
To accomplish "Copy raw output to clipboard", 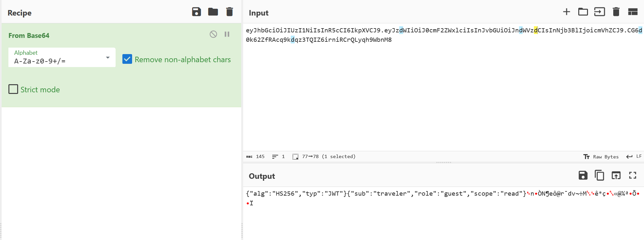I will tap(600, 176).
